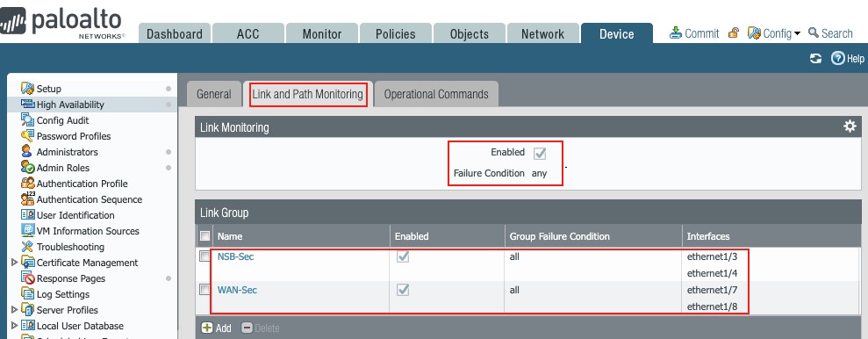Open the Objects tab

[x=469, y=33]
